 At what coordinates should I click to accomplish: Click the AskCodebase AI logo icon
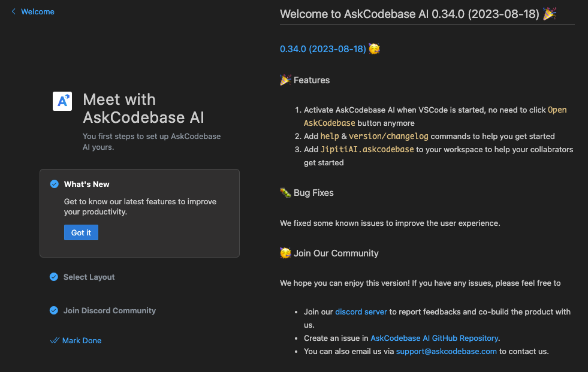tap(62, 101)
